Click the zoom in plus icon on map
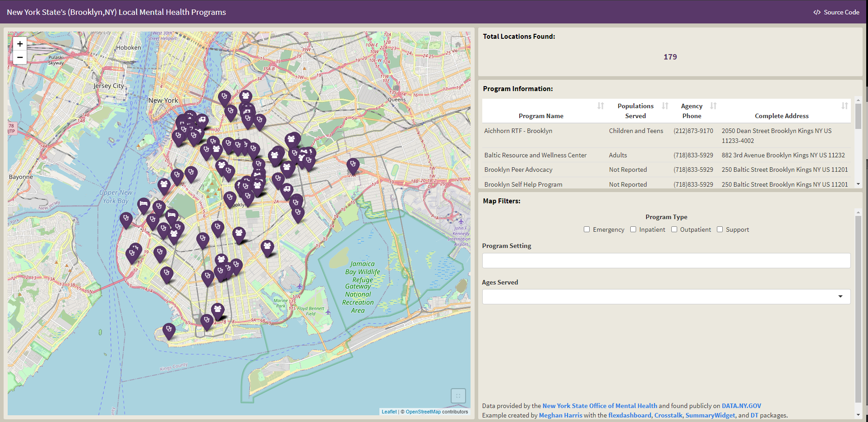The image size is (868, 422). point(19,43)
